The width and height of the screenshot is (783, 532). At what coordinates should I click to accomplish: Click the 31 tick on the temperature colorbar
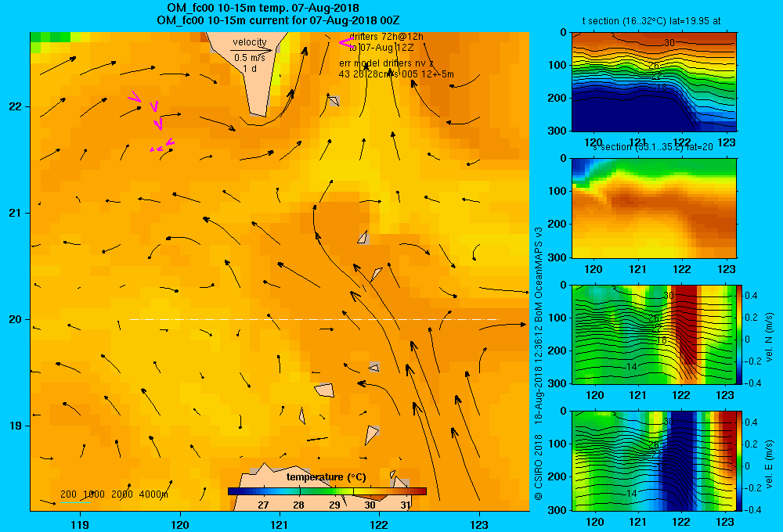(x=406, y=505)
